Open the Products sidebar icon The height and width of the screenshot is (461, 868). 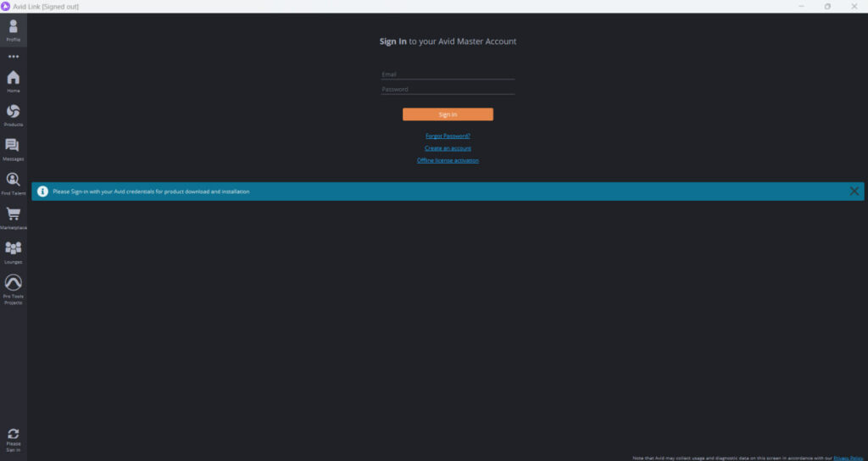pos(14,115)
